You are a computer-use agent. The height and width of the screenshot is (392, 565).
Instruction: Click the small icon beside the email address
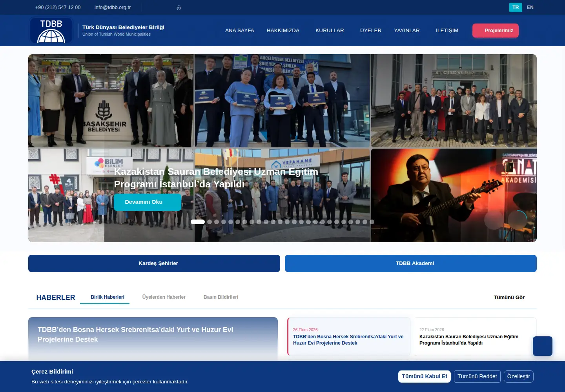pyautogui.click(x=179, y=8)
